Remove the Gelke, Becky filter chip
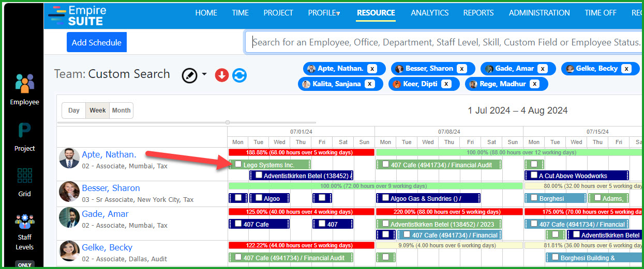 626,69
